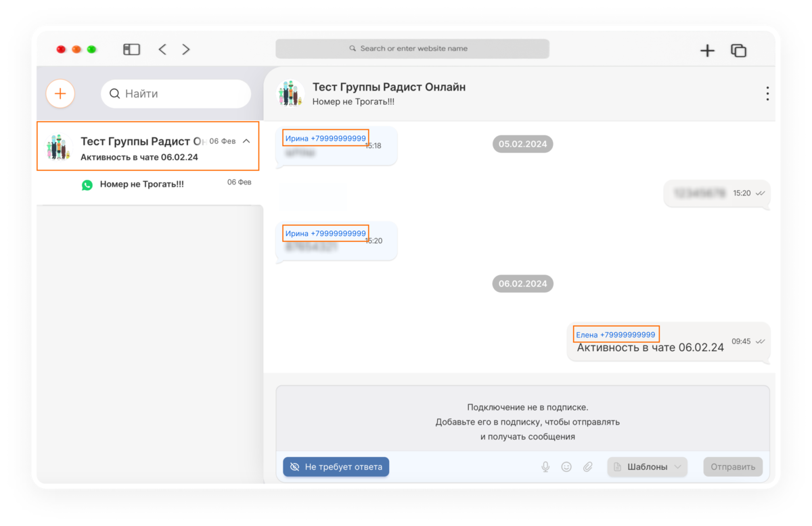The height and width of the screenshot is (526, 812).
Task: Open the emoji smiley picker
Action: coord(566,467)
